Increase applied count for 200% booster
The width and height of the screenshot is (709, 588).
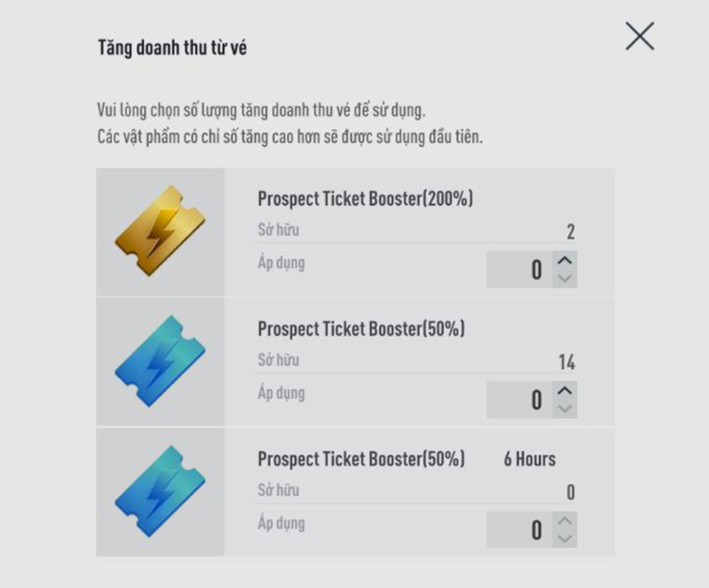click(x=565, y=261)
